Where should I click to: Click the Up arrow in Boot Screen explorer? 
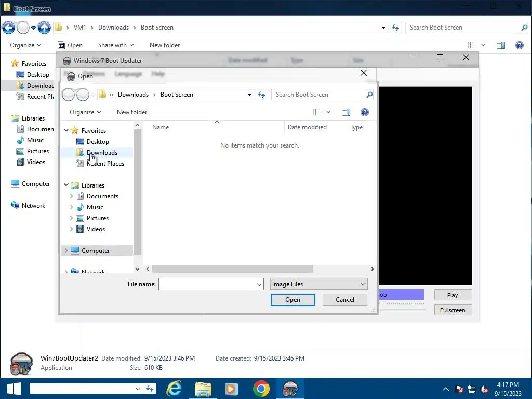coord(44,28)
